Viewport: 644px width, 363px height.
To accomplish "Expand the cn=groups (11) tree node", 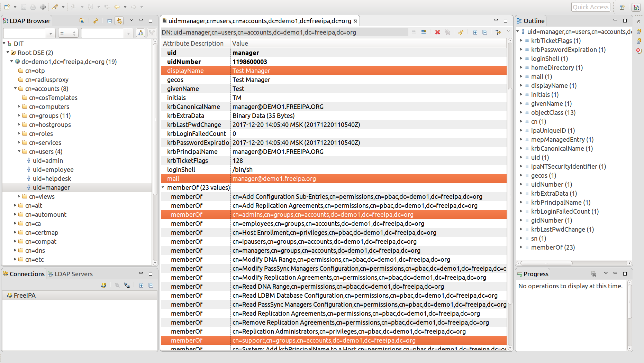I will [19, 115].
